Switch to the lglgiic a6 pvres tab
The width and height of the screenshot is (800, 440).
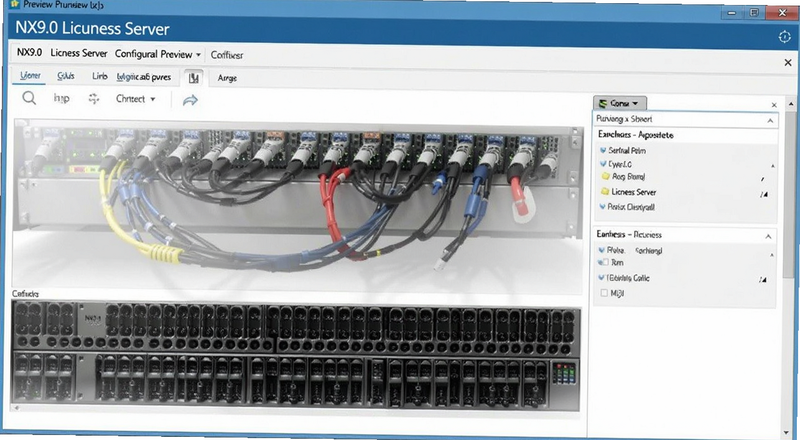click(x=144, y=77)
